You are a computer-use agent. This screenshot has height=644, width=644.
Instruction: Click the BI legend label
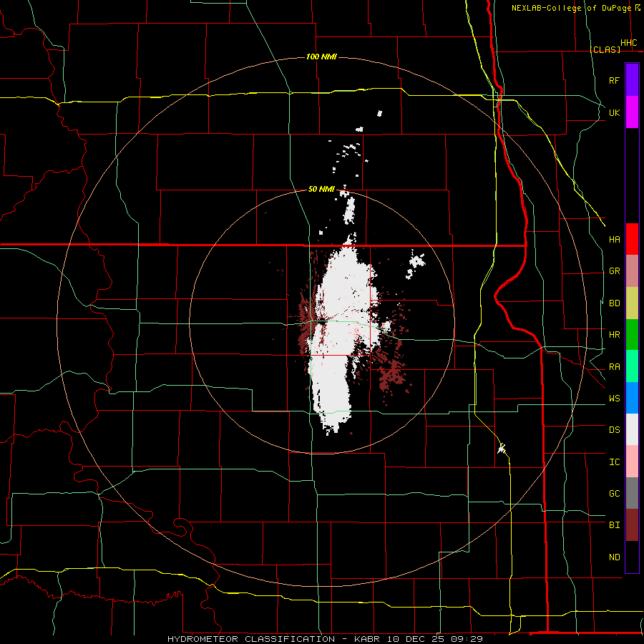click(615, 525)
